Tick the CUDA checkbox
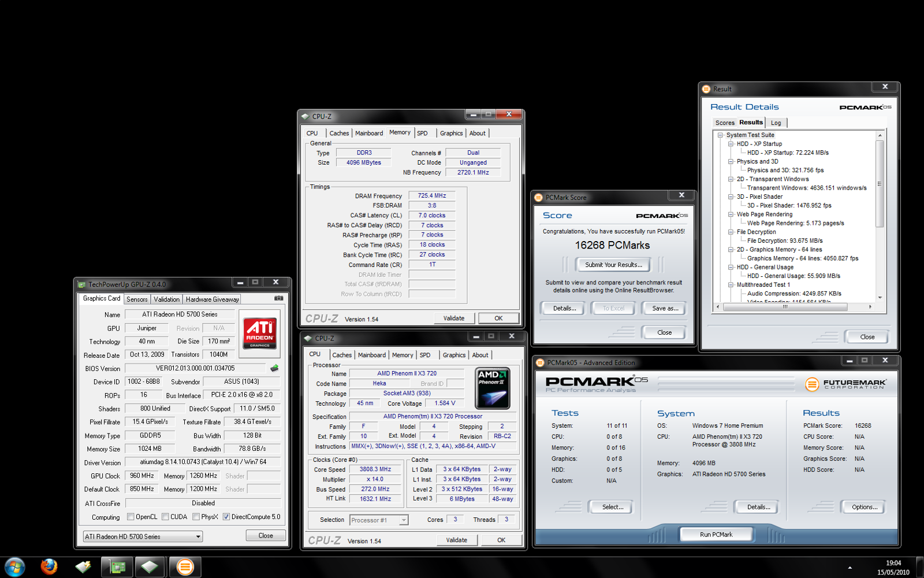The height and width of the screenshot is (578, 924). (165, 517)
